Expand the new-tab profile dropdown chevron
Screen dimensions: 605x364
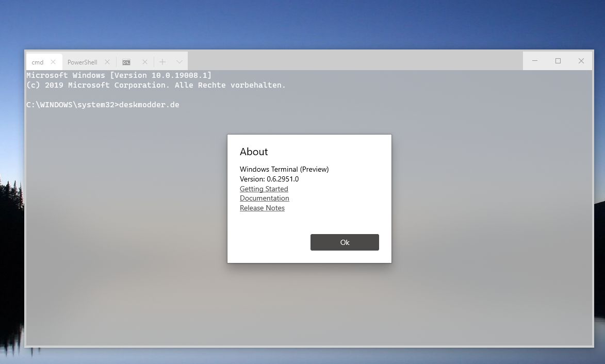point(179,62)
